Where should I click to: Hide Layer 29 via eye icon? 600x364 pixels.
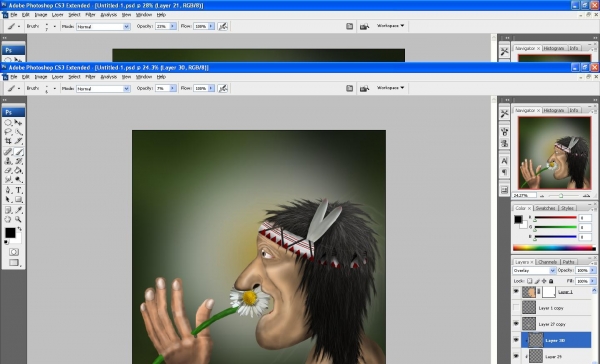[516, 356]
